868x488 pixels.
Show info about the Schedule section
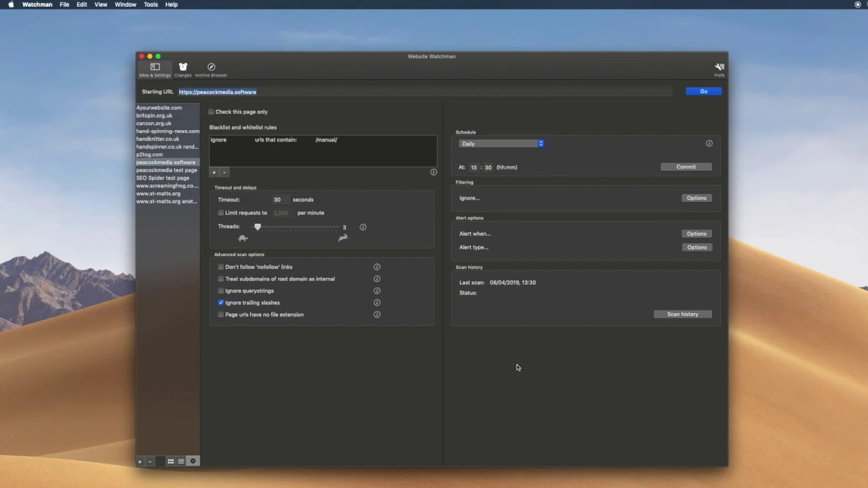[x=709, y=144]
